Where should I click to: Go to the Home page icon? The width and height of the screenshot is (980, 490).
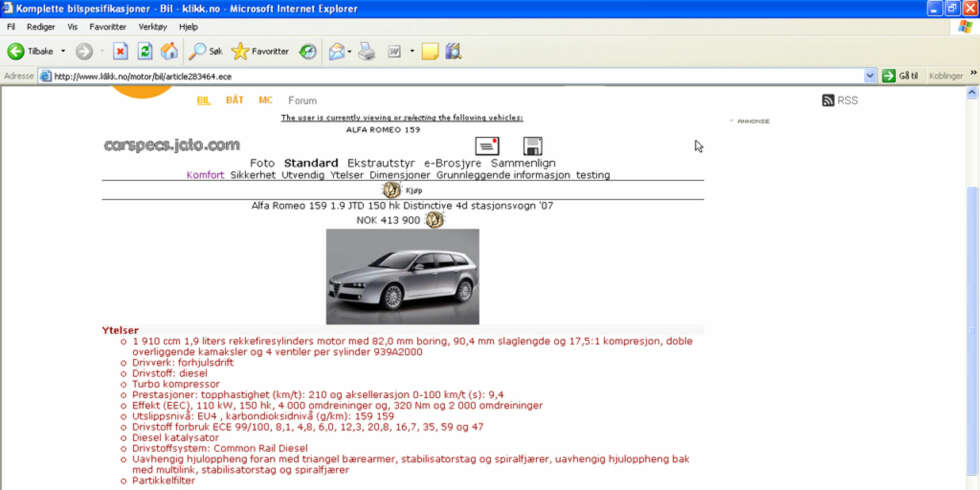pos(169,51)
